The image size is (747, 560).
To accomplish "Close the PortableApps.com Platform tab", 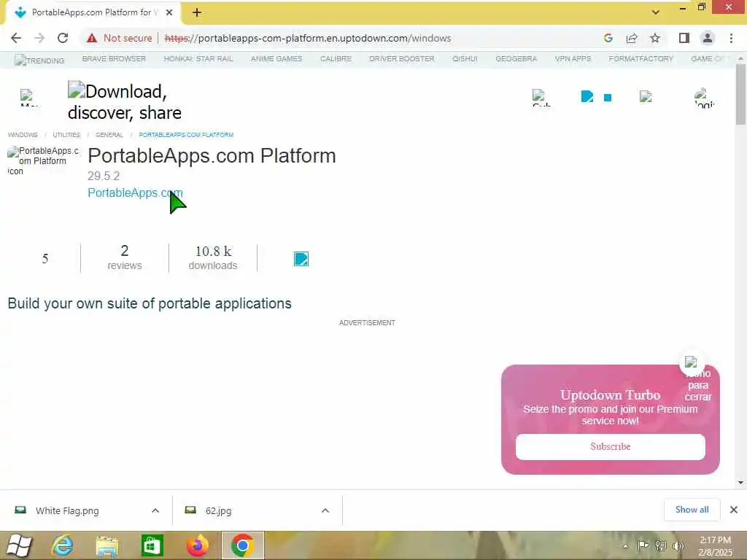I will 169,12.
